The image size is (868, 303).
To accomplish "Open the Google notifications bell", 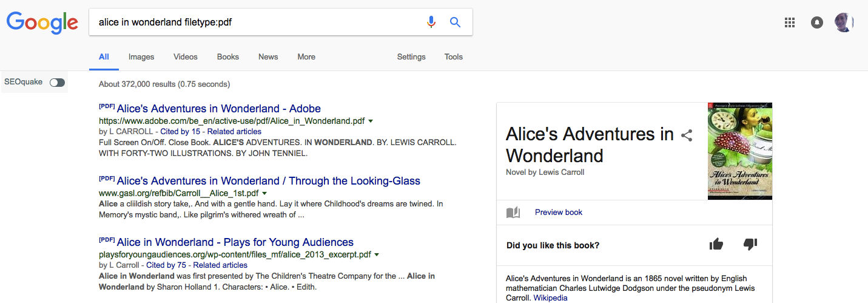I will 817,22.
